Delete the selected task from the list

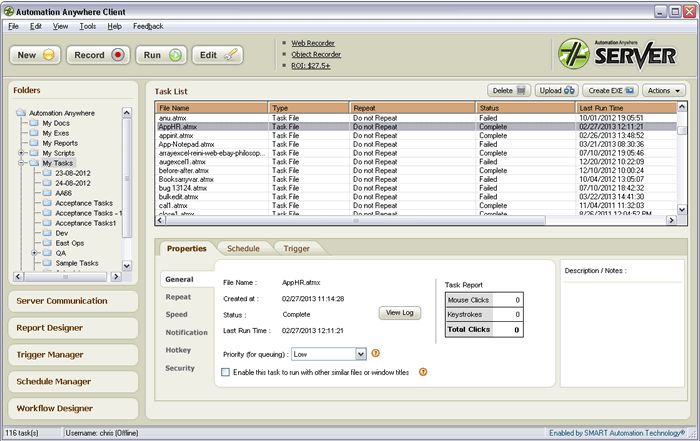509,90
